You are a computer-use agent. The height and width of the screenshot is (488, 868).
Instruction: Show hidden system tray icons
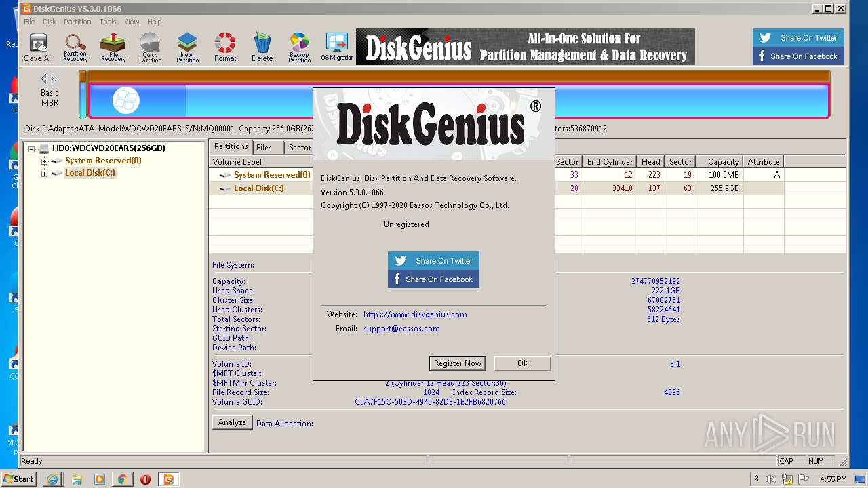pos(756,479)
